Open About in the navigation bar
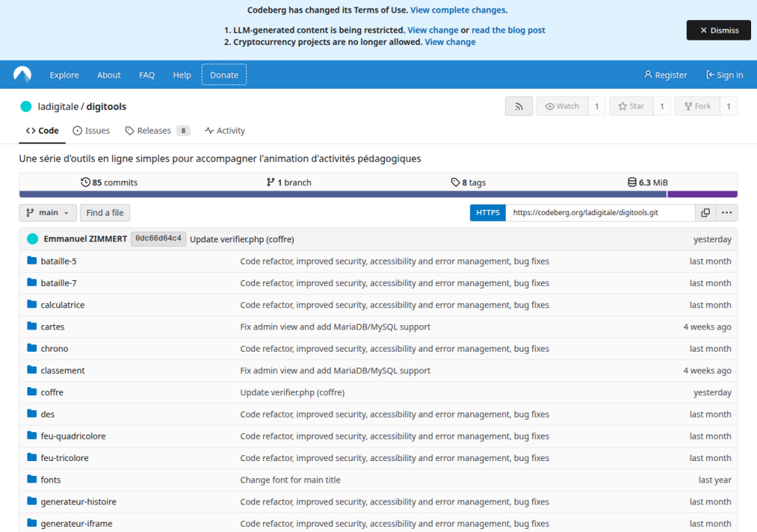 (109, 75)
